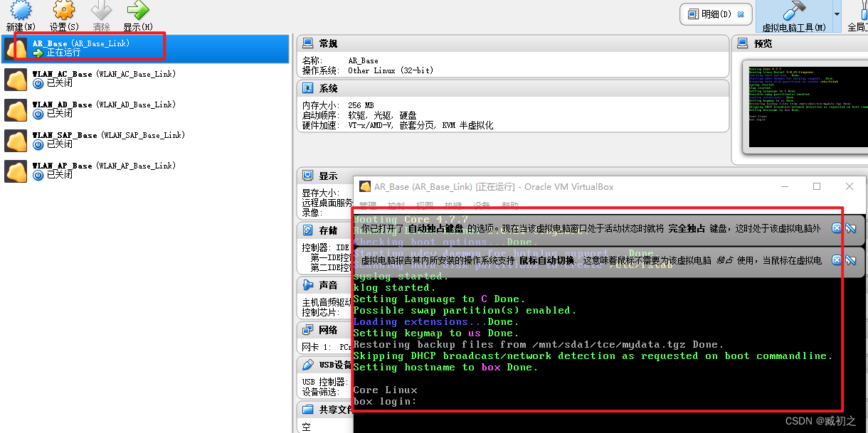Screen dimensions: 868x433
Task: Open 热键 menu in VM window
Action: tap(453, 205)
